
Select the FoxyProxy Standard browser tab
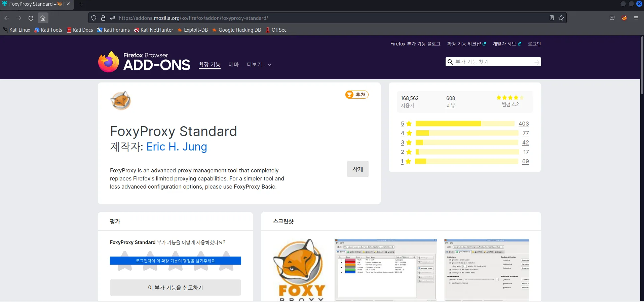[36, 4]
